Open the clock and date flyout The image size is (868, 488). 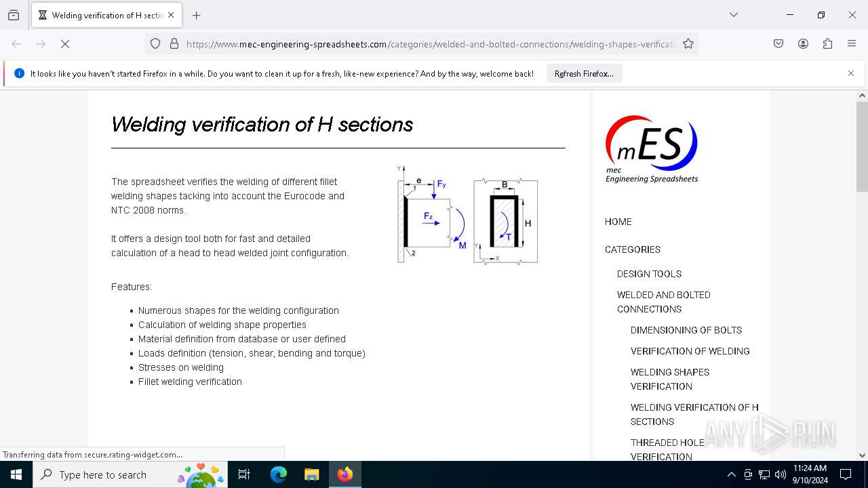(810, 474)
